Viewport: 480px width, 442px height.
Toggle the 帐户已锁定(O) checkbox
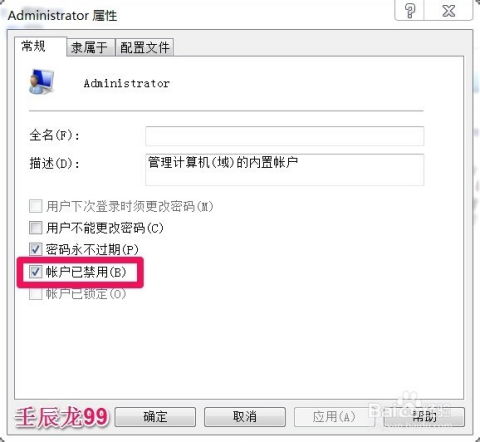[36, 294]
